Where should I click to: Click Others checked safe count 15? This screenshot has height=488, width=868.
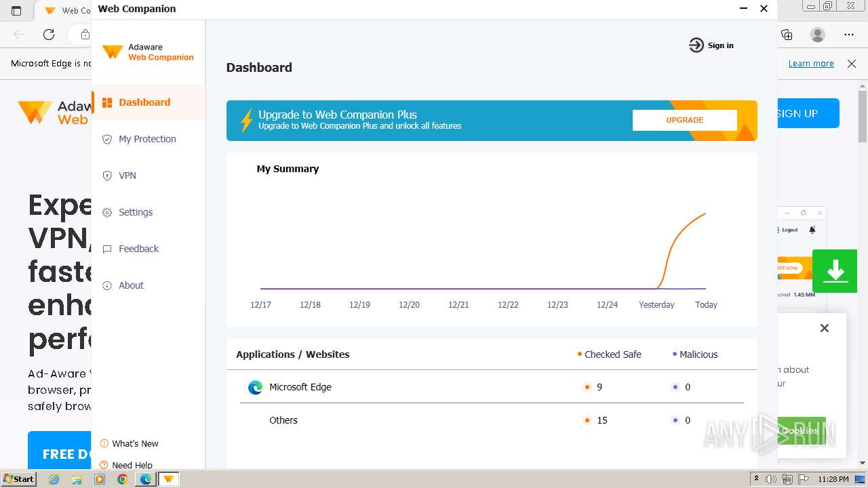click(602, 420)
